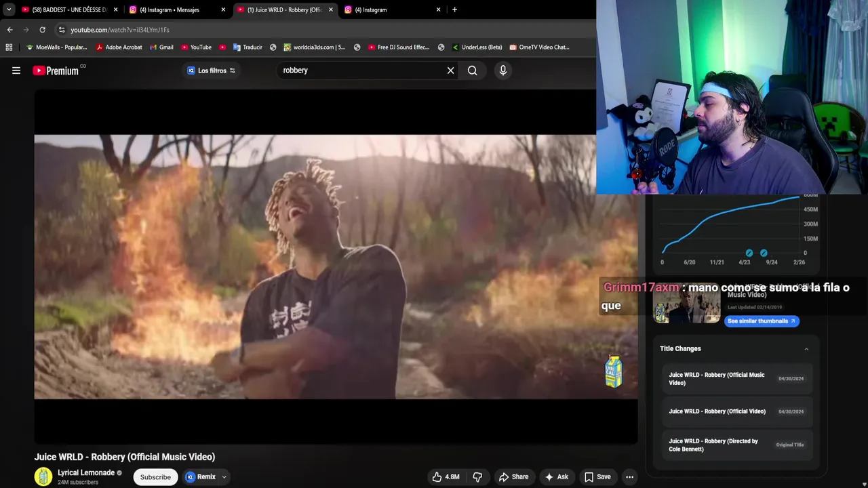Viewport: 868px width, 488px height.
Task: Click the Robbery video player
Action: click(336, 267)
